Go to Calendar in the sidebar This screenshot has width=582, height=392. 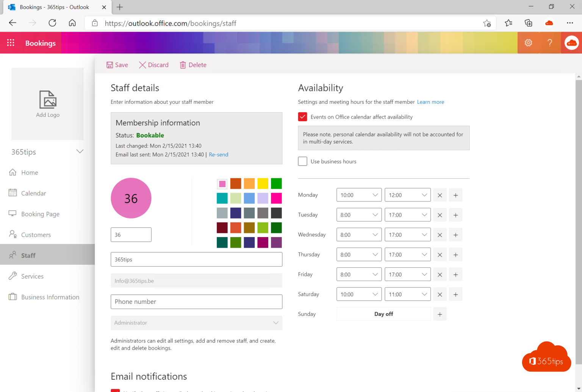[x=33, y=193]
